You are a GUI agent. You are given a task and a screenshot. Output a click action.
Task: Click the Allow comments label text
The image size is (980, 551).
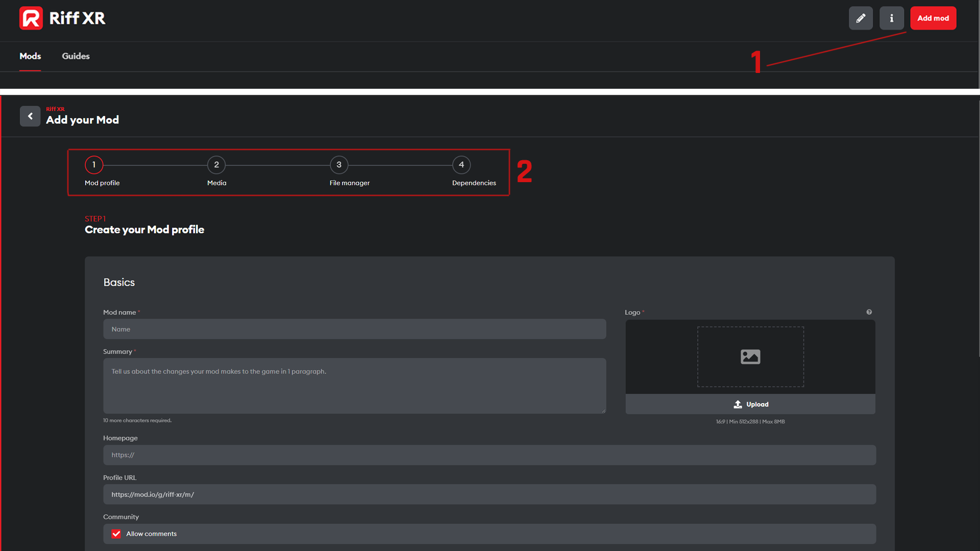pyautogui.click(x=152, y=534)
